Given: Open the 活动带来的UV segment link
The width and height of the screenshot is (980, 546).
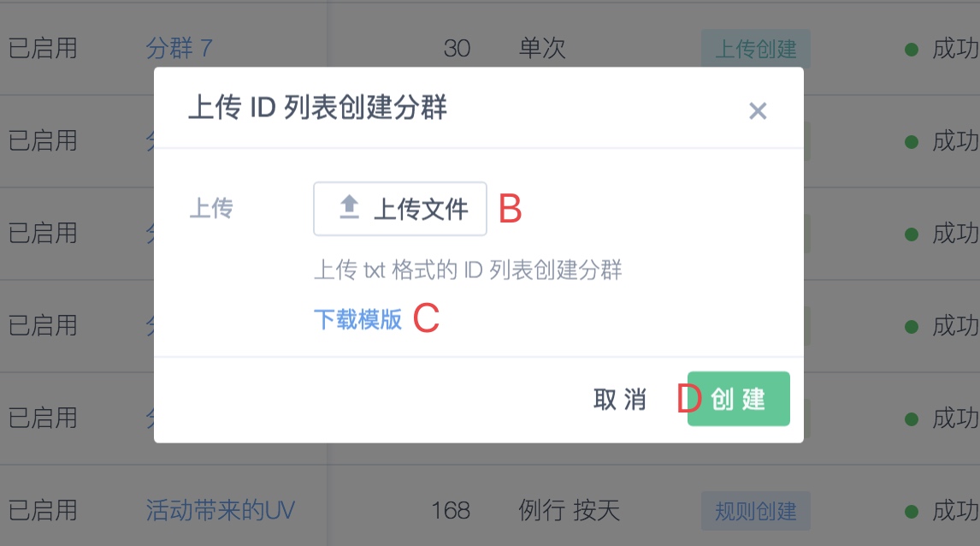Looking at the screenshot, I should click(220, 510).
